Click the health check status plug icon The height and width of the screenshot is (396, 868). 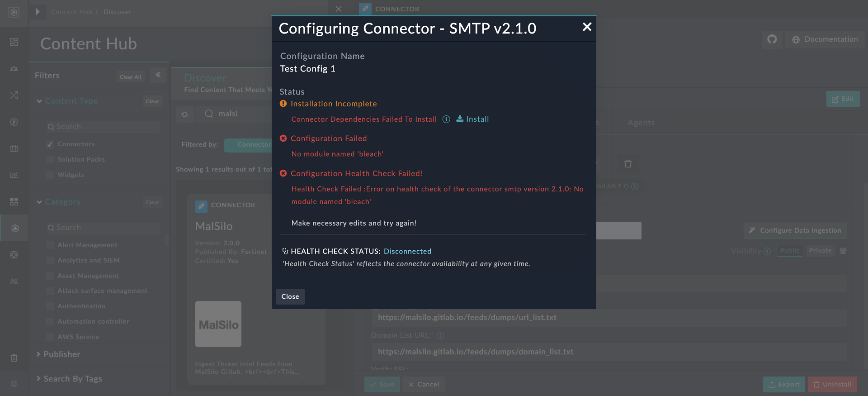tap(285, 251)
